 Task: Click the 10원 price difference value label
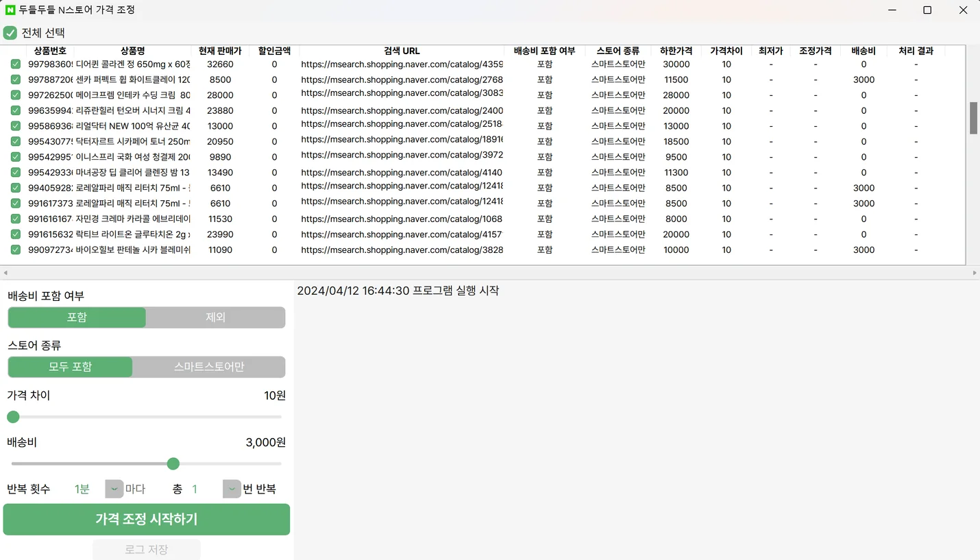(275, 395)
